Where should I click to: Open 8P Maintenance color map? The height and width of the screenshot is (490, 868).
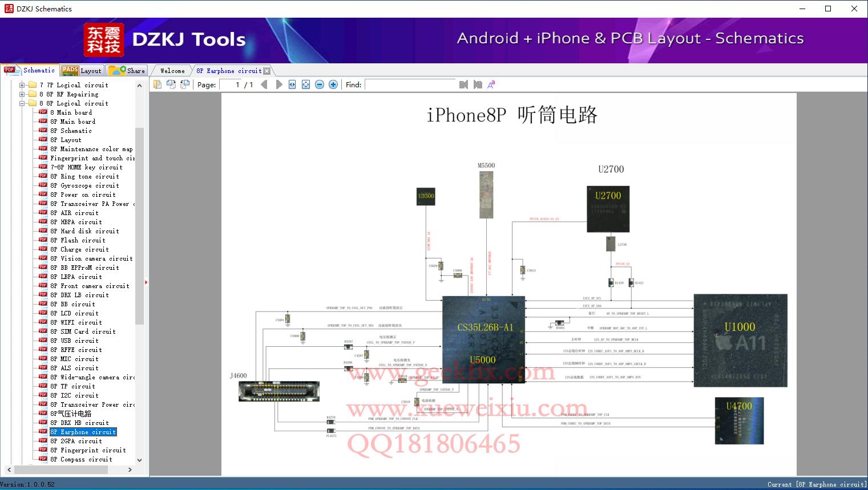click(x=91, y=149)
